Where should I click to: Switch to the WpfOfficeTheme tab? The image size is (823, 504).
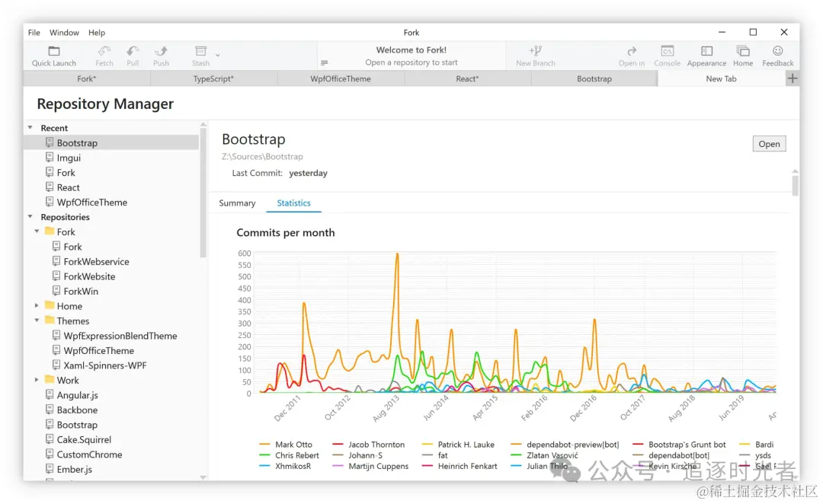click(341, 78)
